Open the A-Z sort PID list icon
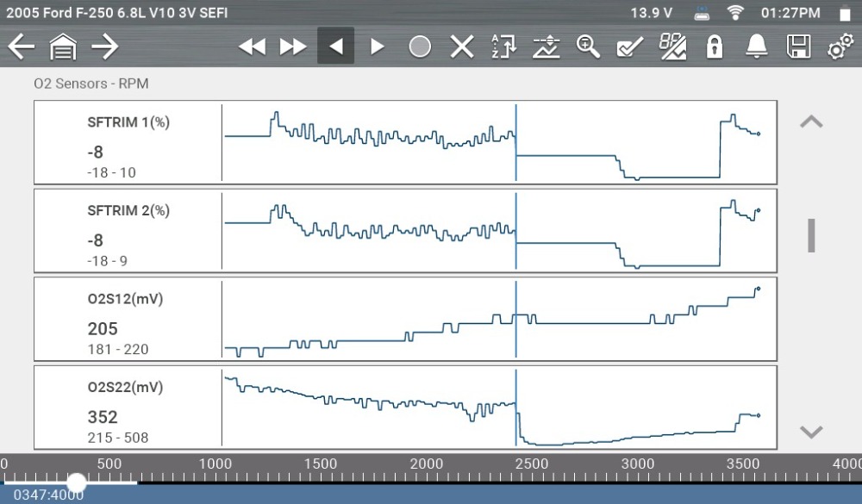Image resolution: width=862 pixels, height=504 pixels. pos(503,47)
